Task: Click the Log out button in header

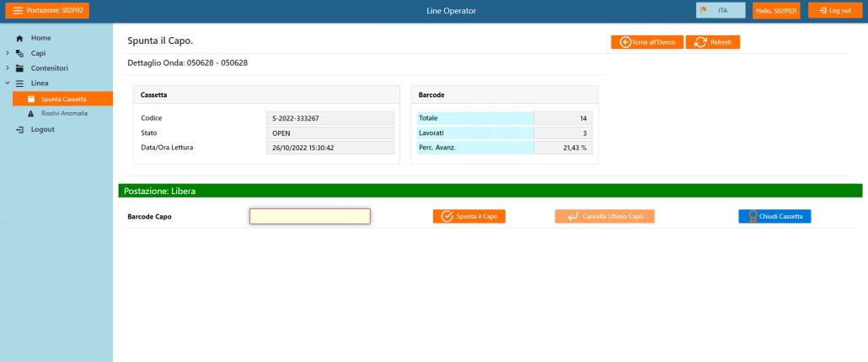Action: [x=835, y=10]
